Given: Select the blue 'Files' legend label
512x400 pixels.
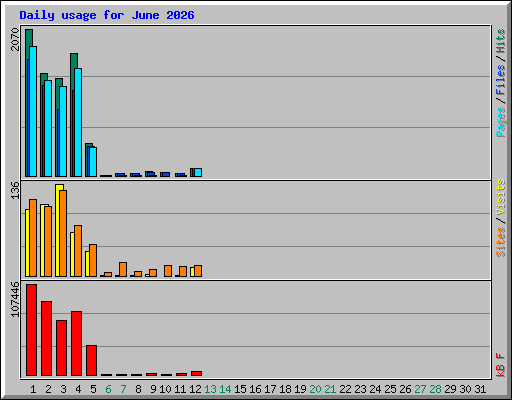Looking at the screenshot, I should (x=501, y=79).
